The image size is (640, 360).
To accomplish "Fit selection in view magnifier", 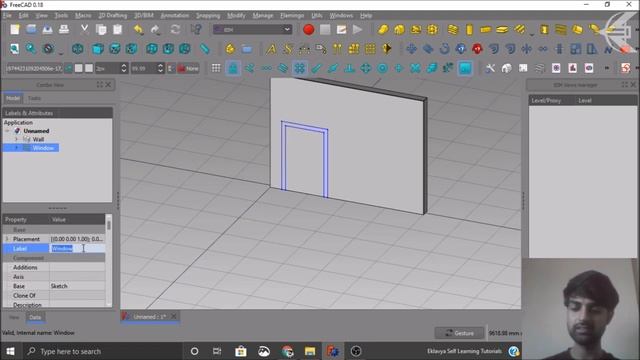I will tap(31, 49).
